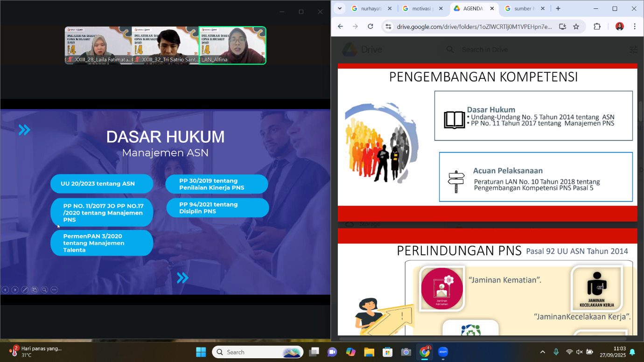Click the slideshow zoom magnifier icon
The image size is (644, 362).
[44, 290]
